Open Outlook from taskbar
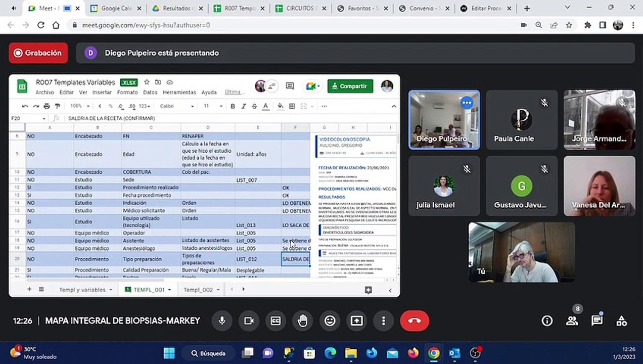This screenshot has height=364, width=643. (454, 353)
